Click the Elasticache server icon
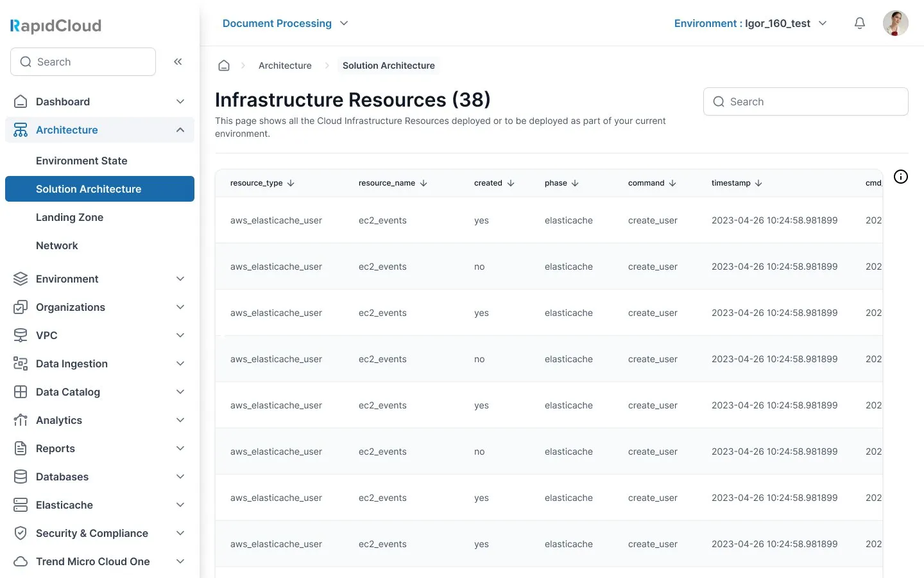924x578 pixels. (x=21, y=505)
